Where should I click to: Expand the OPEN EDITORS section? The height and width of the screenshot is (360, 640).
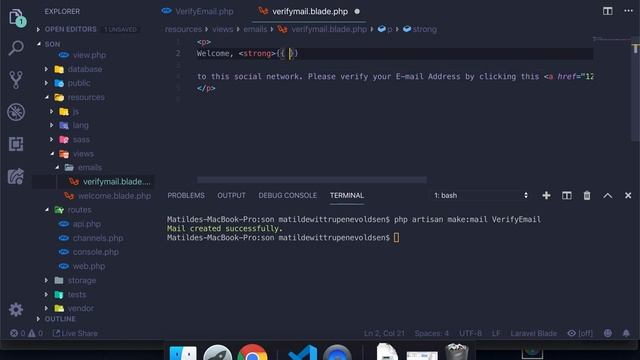pos(38,29)
